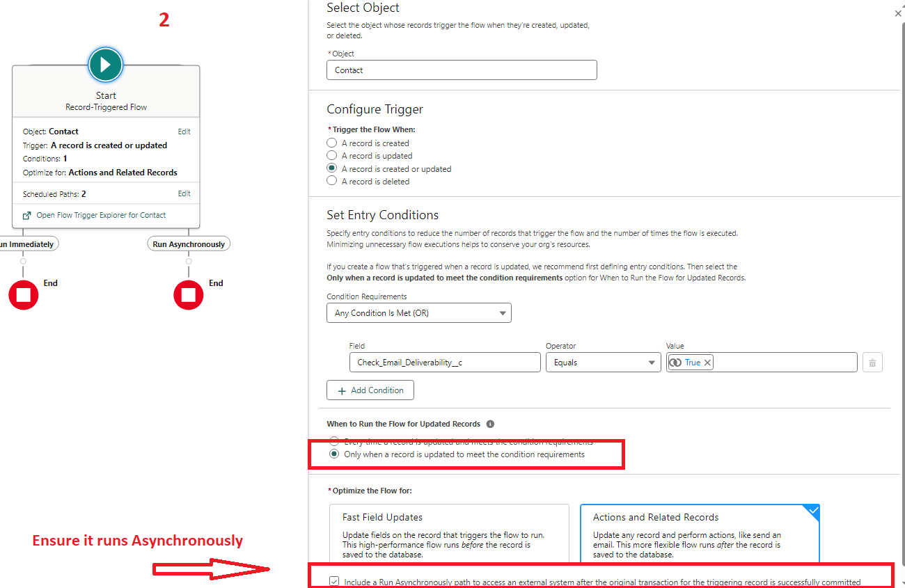This screenshot has width=905, height=588.
Task: Toggle the Include Run Asynchronously path checkbox
Action: [335, 582]
